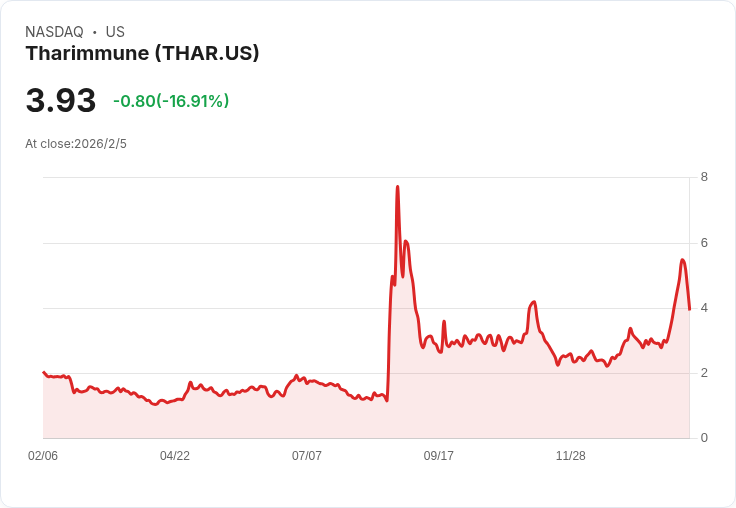
Task: Click the 09/17 date label on x-axis
Action: pos(438,455)
